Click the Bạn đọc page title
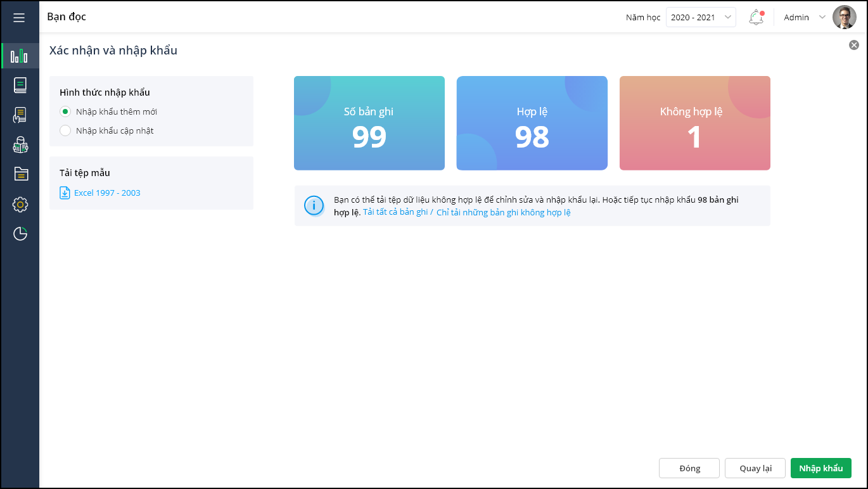The width and height of the screenshot is (868, 489). 67,17
